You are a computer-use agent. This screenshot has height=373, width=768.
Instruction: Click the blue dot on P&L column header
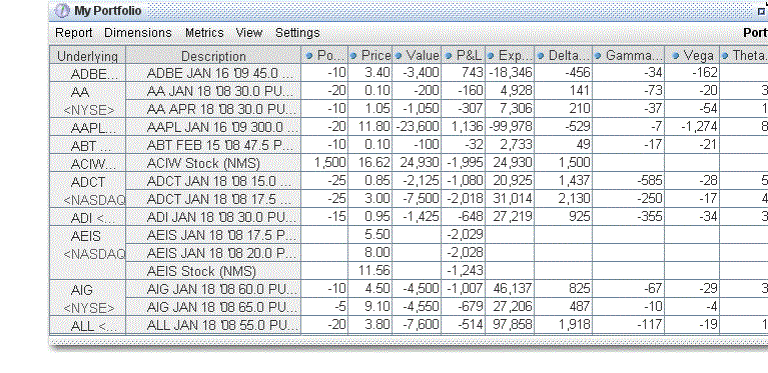[448, 56]
